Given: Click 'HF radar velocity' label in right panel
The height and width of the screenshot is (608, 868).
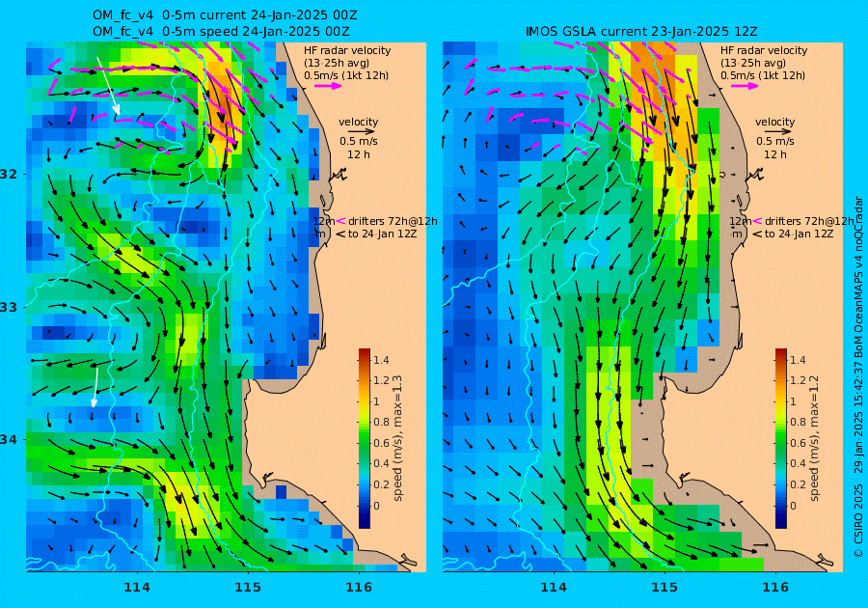Looking at the screenshot, I should (764, 50).
